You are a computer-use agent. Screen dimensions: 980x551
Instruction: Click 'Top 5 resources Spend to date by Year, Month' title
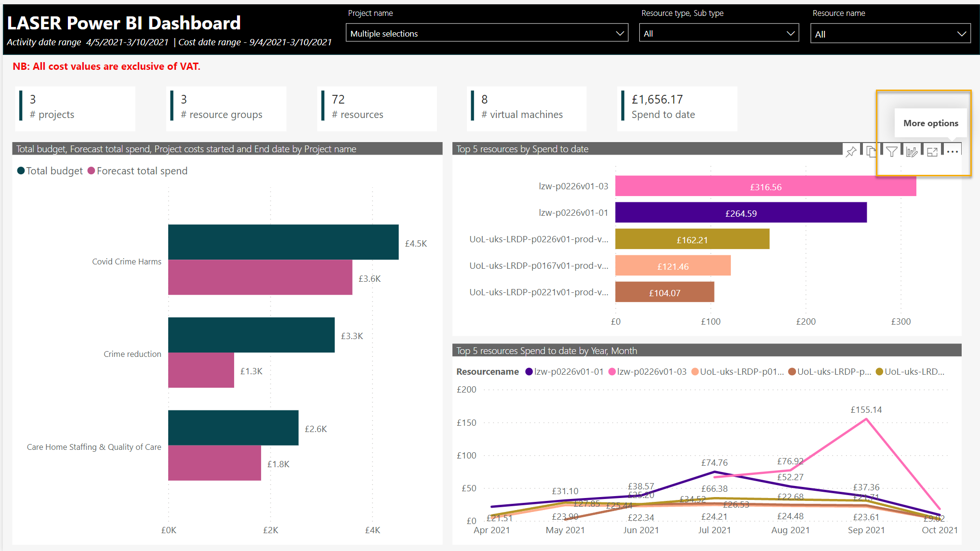(x=546, y=351)
